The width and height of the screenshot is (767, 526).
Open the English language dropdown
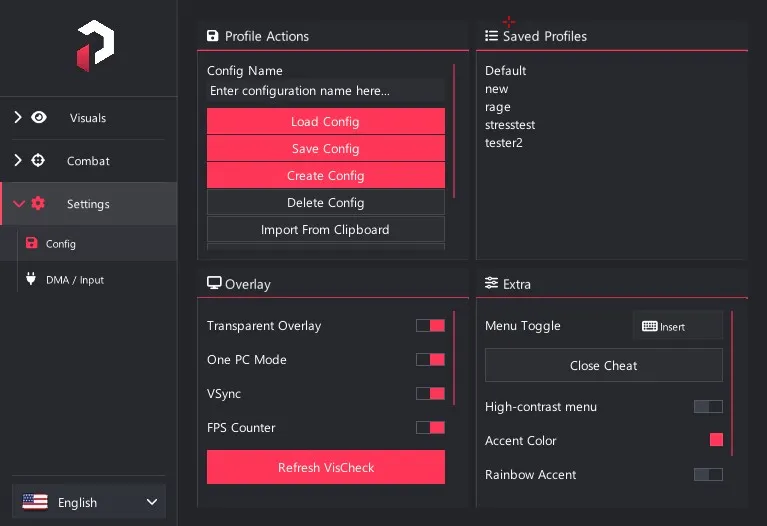[x=89, y=502]
